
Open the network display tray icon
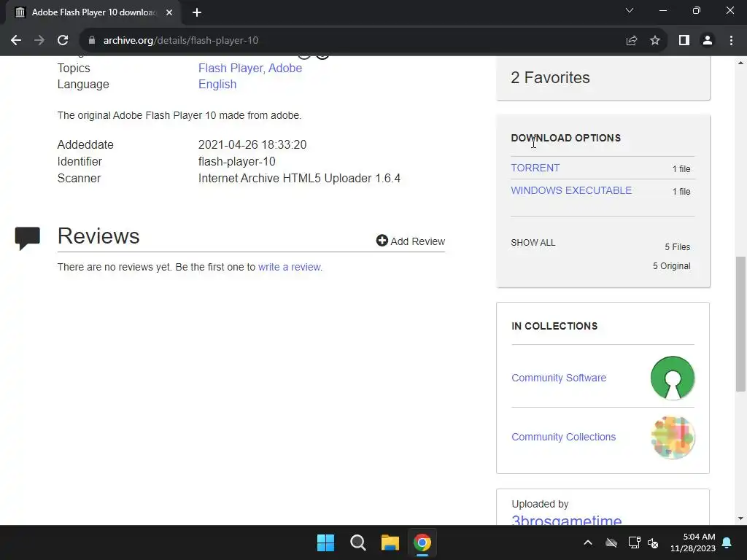click(x=634, y=542)
